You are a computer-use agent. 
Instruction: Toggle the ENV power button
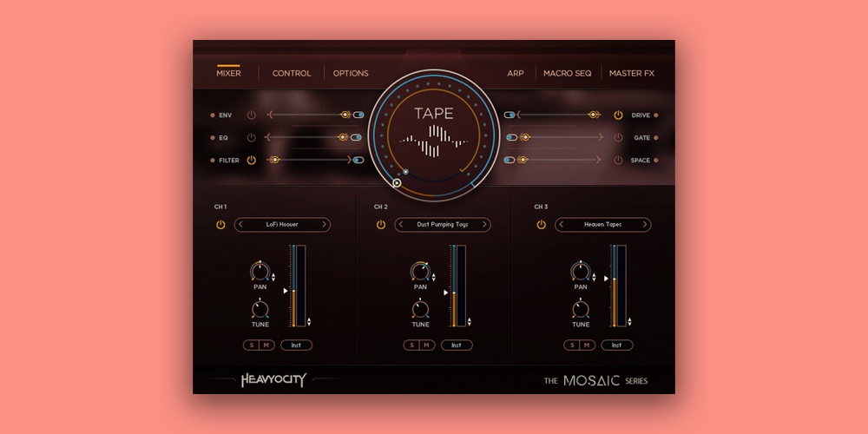252,115
